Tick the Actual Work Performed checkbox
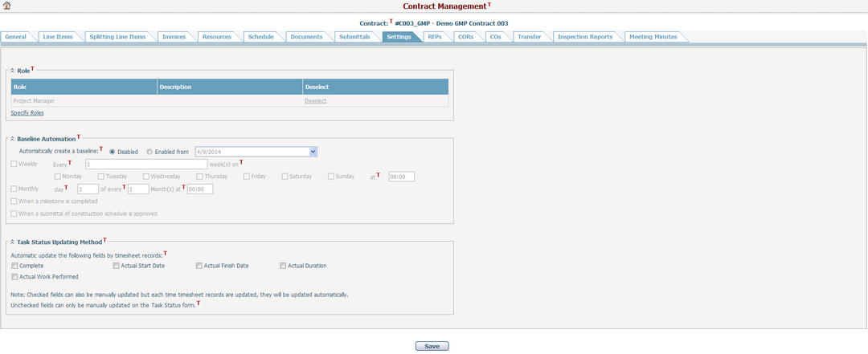 point(14,277)
